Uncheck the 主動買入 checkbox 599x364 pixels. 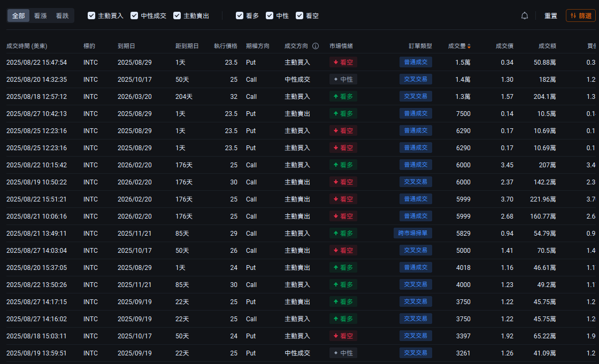coord(91,16)
